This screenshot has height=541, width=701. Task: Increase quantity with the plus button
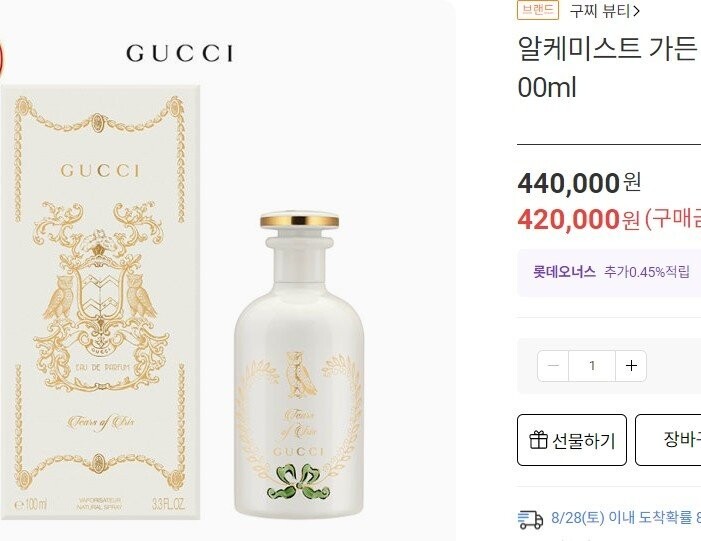point(631,366)
